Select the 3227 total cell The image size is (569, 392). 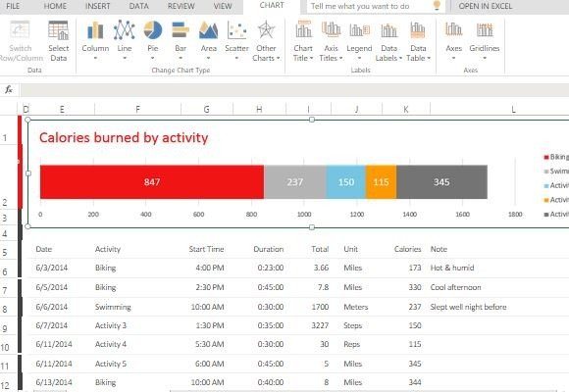(320, 325)
